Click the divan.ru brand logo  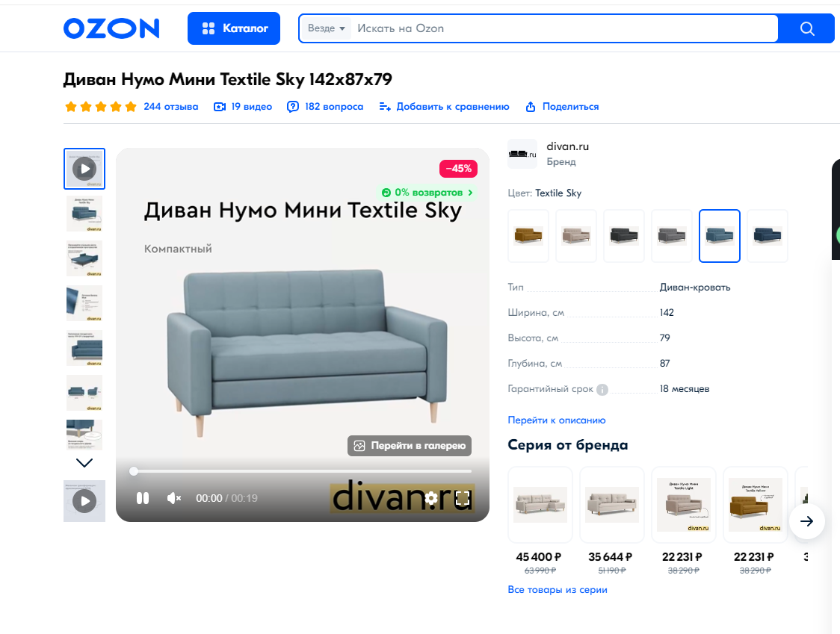point(522,155)
